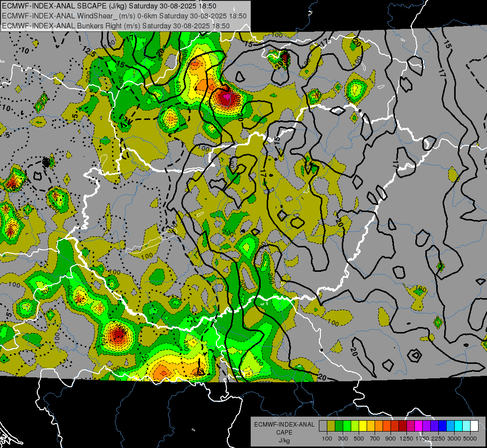Click the ECMWF-INDEX-ANAL label in legend box
Viewport: 487px width, 448px height.
[284, 425]
